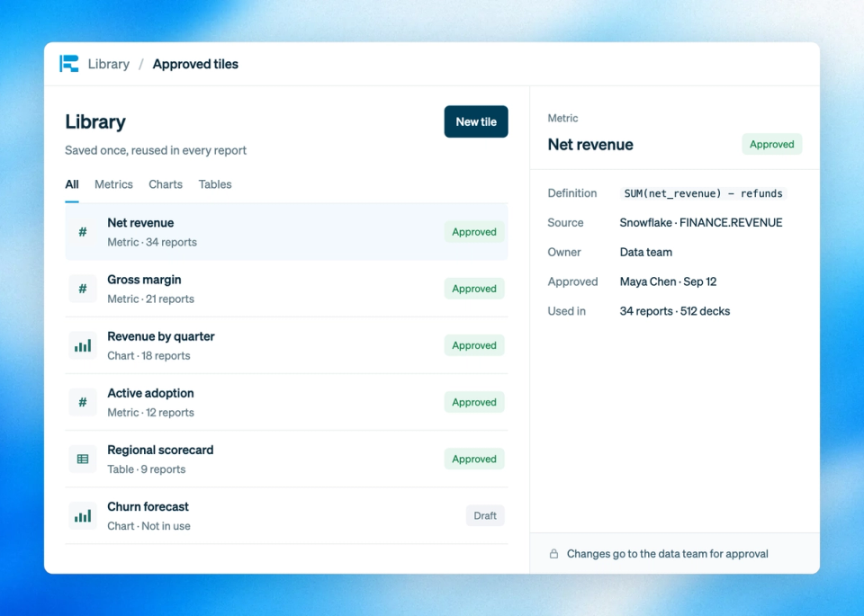
Task: Click the Draft badge on Churn forecast
Action: point(485,516)
